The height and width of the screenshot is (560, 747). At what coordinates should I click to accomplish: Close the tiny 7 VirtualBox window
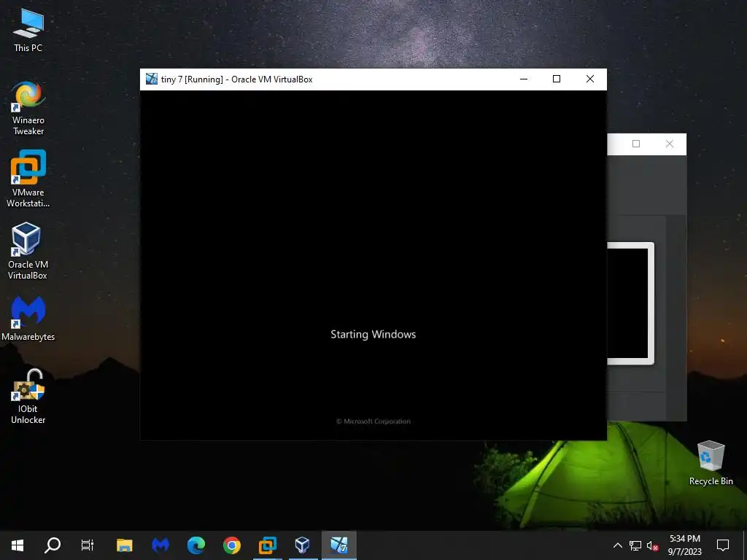tap(589, 79)
